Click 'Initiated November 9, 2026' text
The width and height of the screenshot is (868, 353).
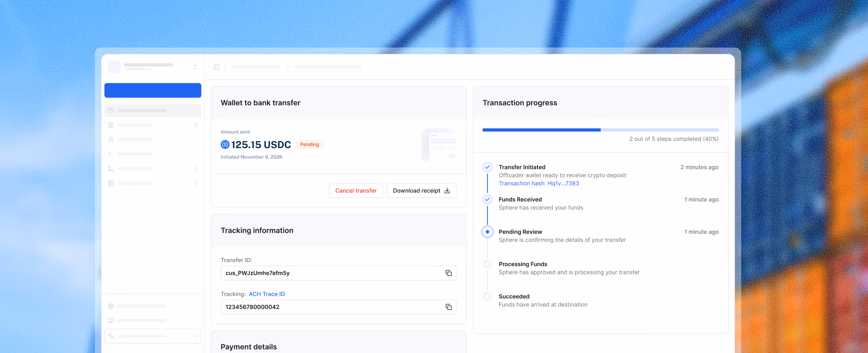pos(251,157)
